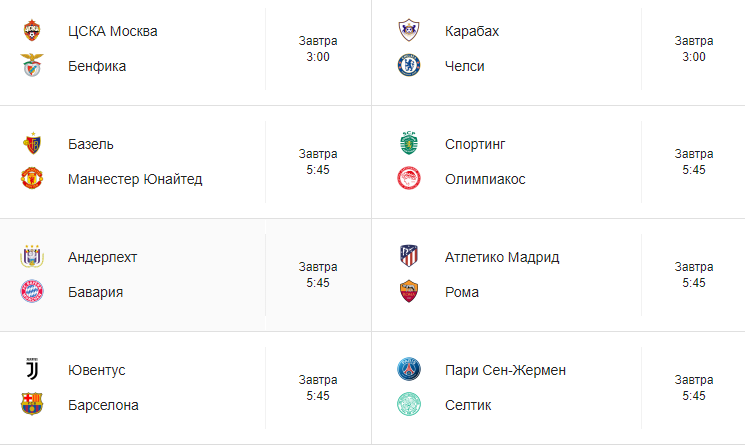
Task: Click the Celtic club logo
Action: pyautogui.click(x=408, y=405)
